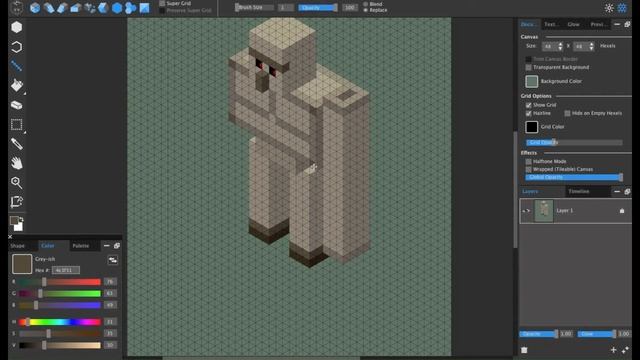640x360 pixels.
Task: Undock the Color panel with float button
Action: point(117,246)
